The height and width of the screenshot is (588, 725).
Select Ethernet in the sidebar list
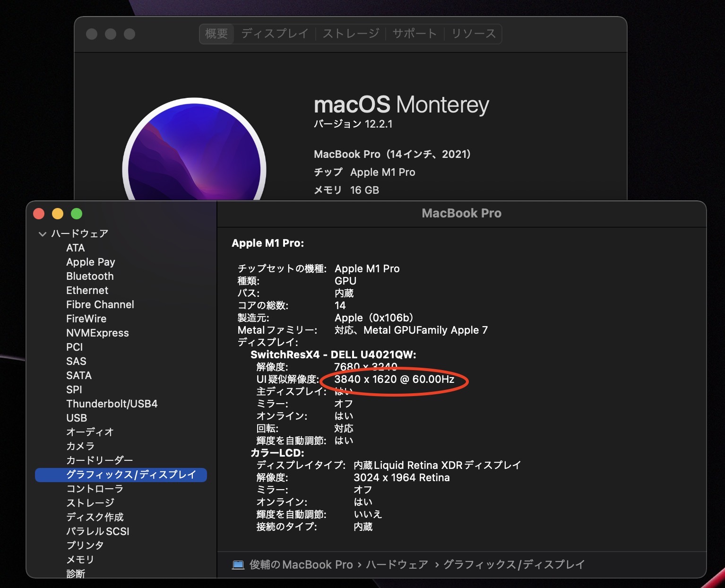[x=87, y=290]
